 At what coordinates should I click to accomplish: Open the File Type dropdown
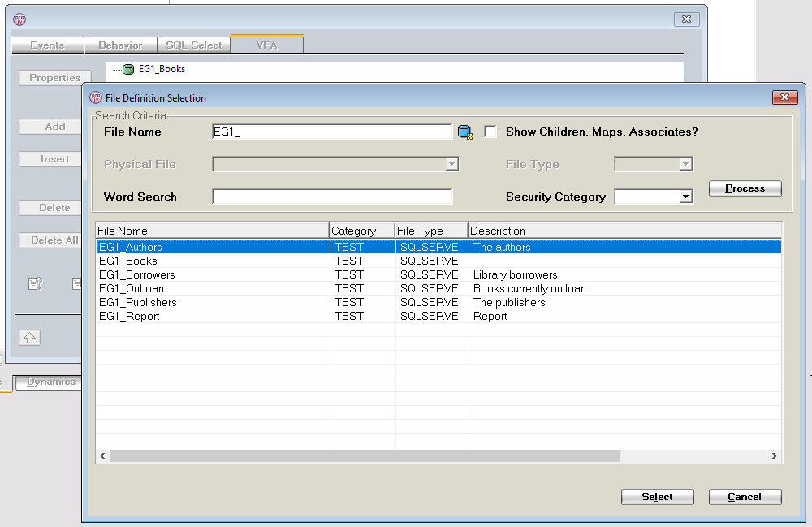pyautogui.click(x=685, y=164)
